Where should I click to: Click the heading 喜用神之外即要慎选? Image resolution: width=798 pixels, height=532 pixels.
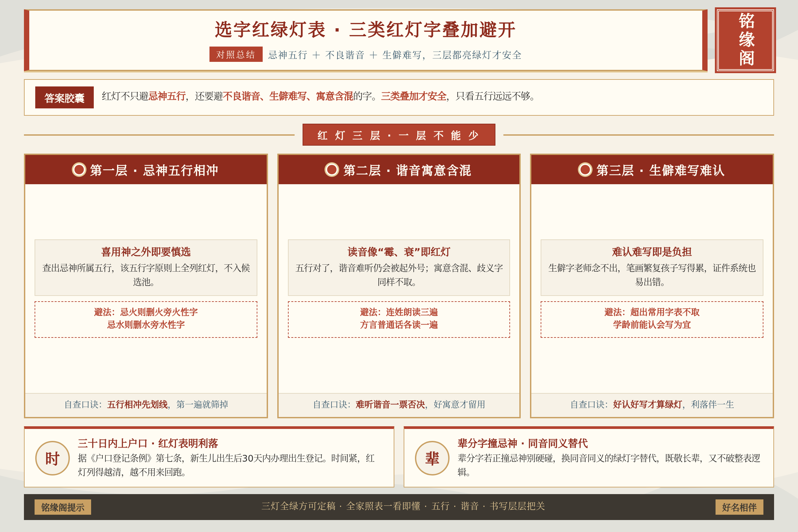[146, 252]
